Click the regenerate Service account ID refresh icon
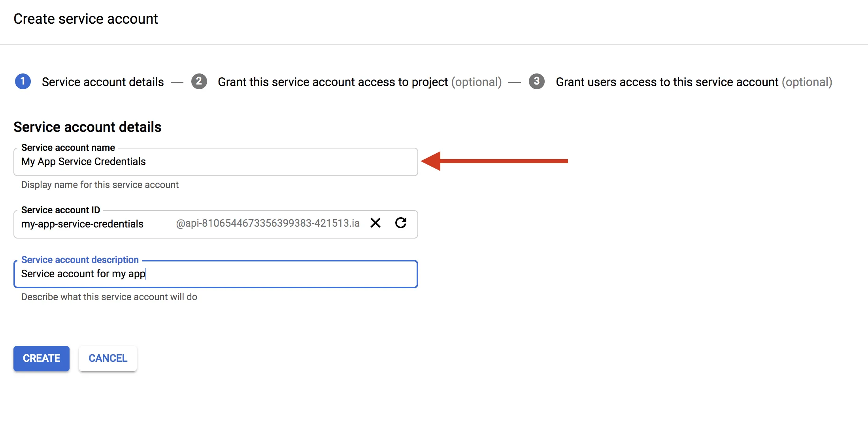This screenshot has height=421, width=868. 401,223
